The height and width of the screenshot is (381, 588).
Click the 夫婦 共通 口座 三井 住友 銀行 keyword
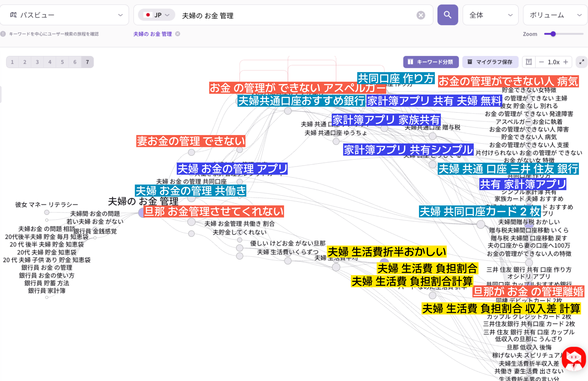[508, 169]
